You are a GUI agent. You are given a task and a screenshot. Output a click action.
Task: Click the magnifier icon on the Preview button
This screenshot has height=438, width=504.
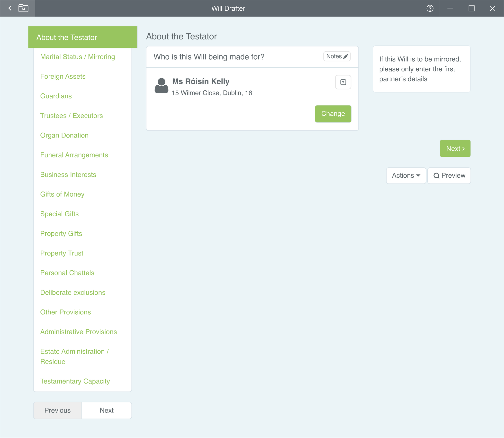(x=437, y=175)
